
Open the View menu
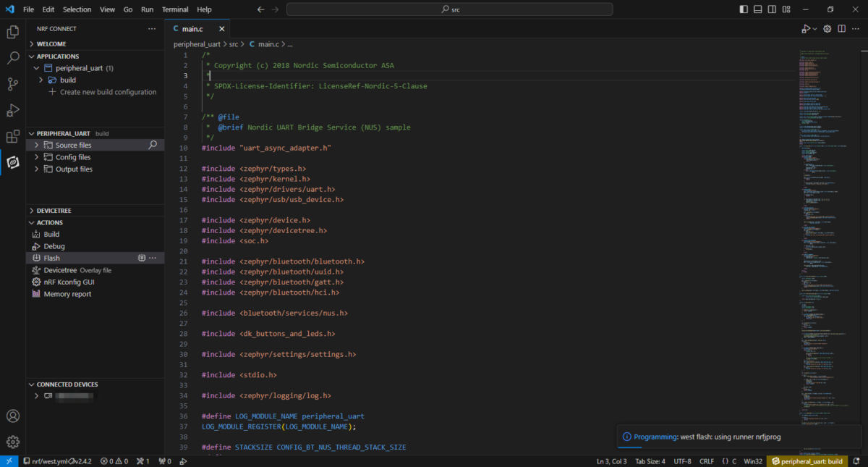(x=107, y=9)
